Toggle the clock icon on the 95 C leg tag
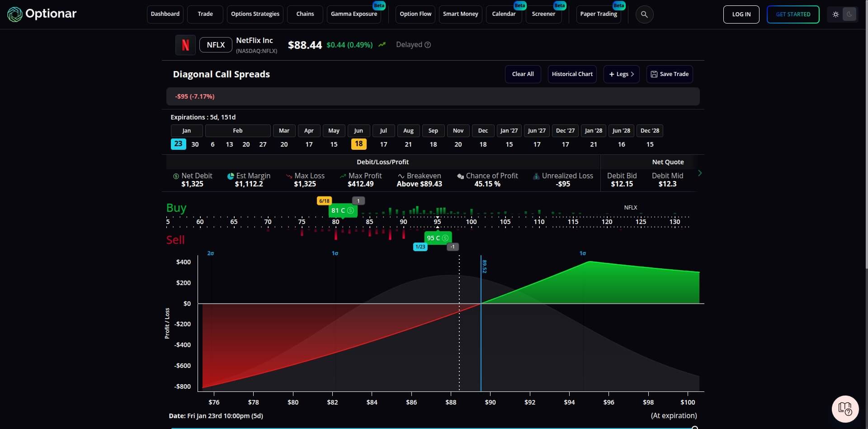The image size is (868, 429). (x=445, y=238)
